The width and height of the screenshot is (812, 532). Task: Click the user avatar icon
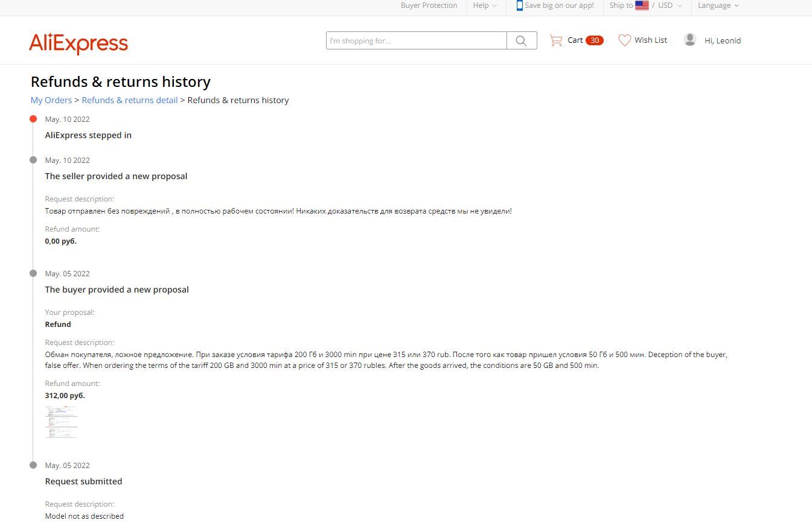coord(690,40)
